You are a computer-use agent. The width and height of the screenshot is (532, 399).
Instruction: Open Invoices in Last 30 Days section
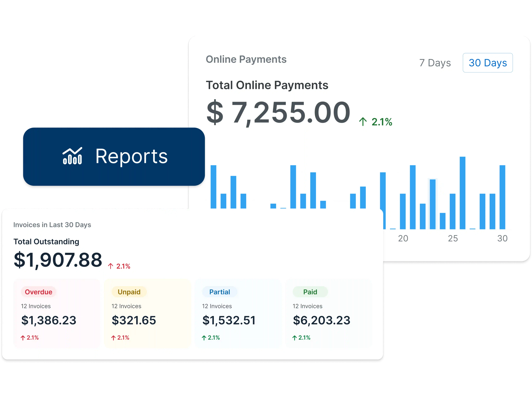pos(52,225)
